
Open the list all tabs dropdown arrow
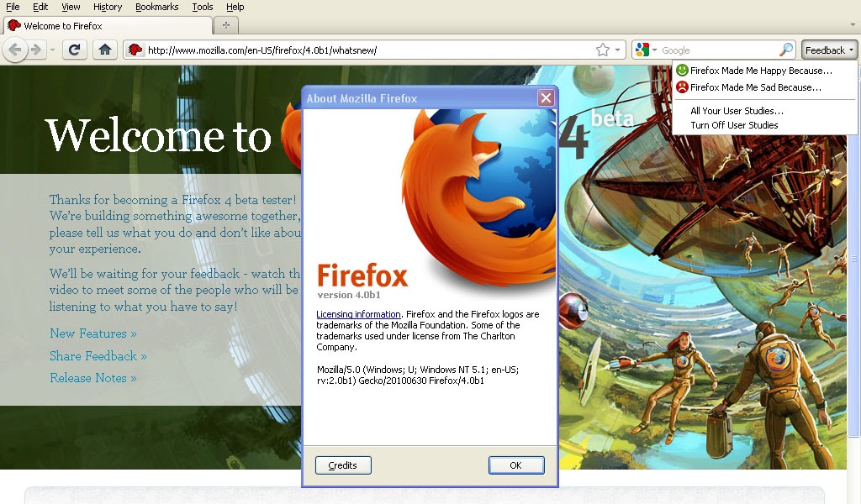coord(853,24)
